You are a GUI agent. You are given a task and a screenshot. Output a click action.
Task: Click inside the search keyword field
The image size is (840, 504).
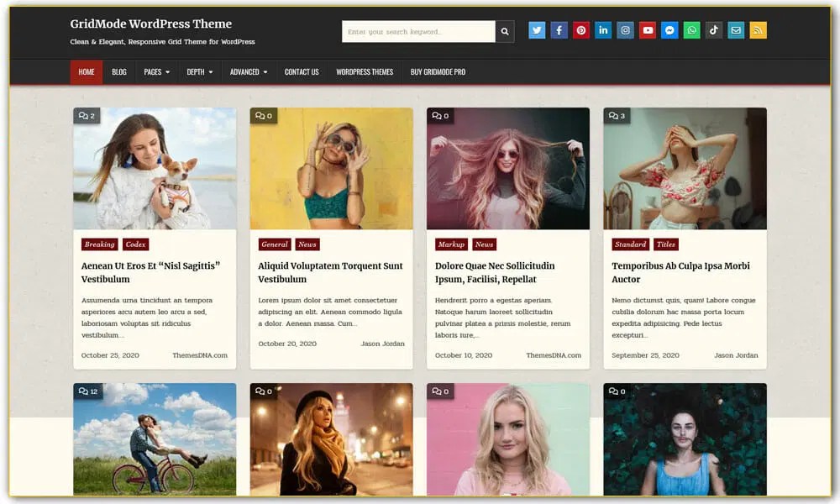416,30
